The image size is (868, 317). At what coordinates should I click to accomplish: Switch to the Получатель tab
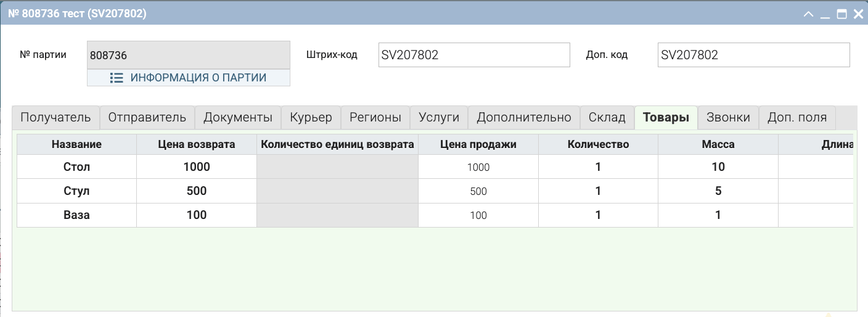pos(55,117)
